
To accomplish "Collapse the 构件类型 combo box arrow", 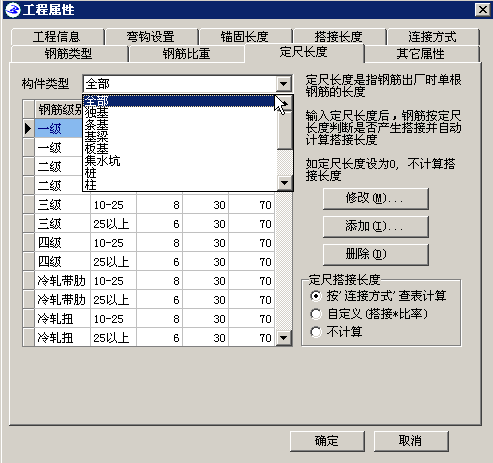I will coord(284,84).
